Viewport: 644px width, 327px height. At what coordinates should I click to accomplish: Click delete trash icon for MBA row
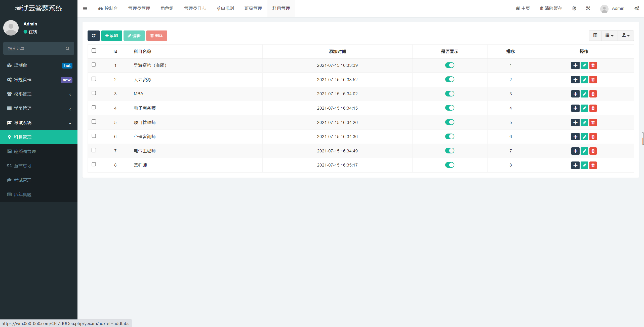click(x=593, y=94)
